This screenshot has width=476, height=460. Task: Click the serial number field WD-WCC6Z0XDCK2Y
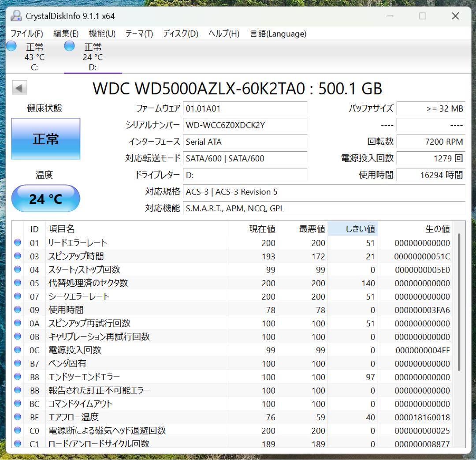245,126
